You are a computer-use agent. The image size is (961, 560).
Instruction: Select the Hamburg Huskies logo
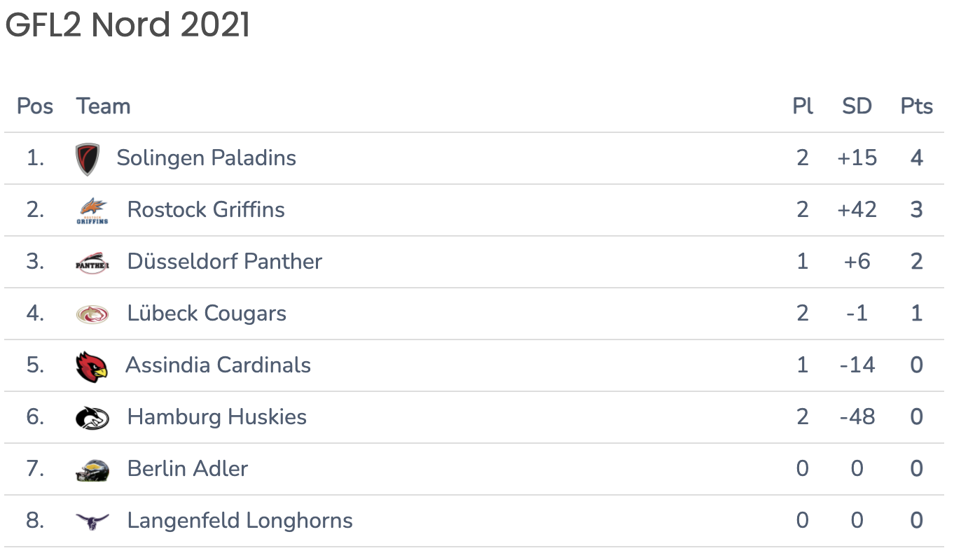click(92, 418)
